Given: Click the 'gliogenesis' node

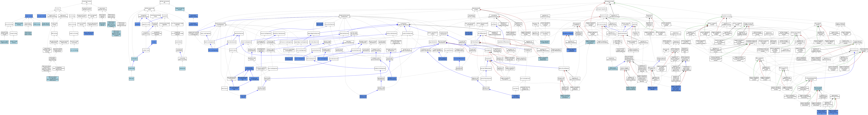Looking at the screenshot, I should coord(488,59).
